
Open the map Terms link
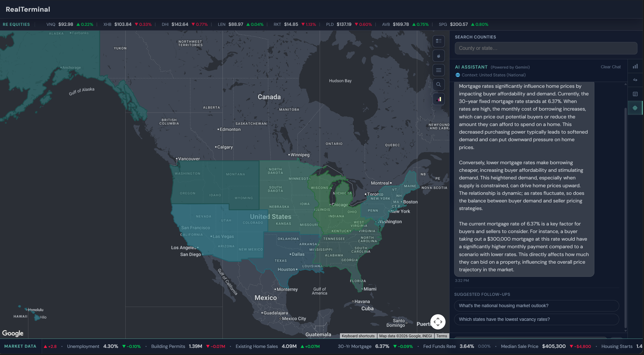441,336
